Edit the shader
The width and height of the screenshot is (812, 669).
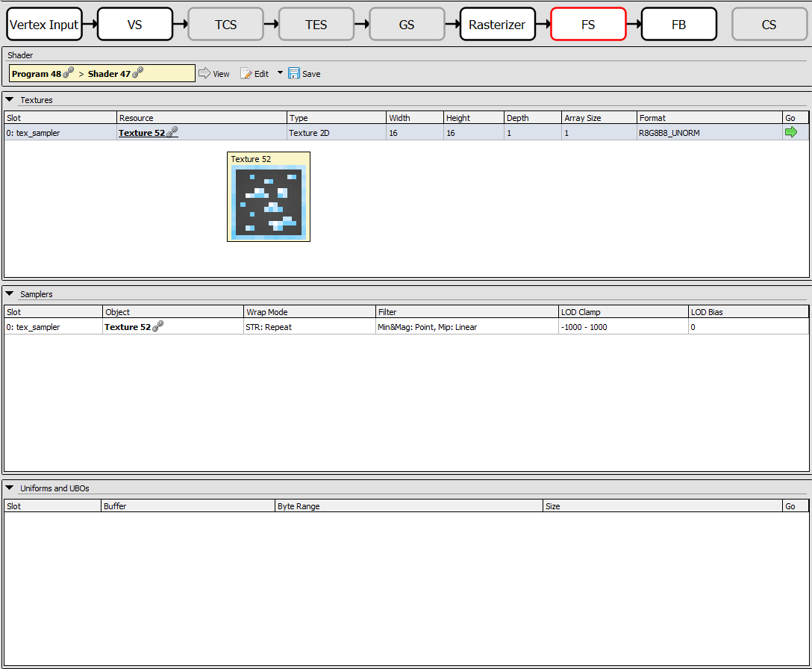[x=254, y=74]
